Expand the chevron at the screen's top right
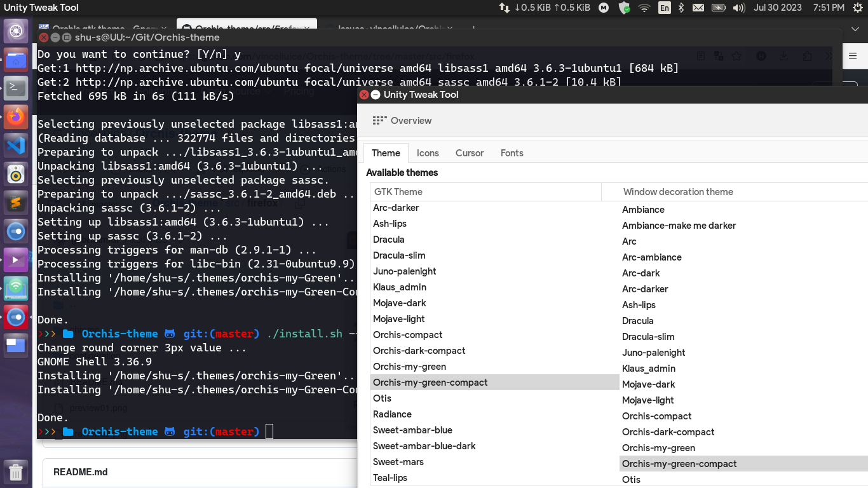The width and height of the screenshot is (868, 488). click(x=855, y=29)
